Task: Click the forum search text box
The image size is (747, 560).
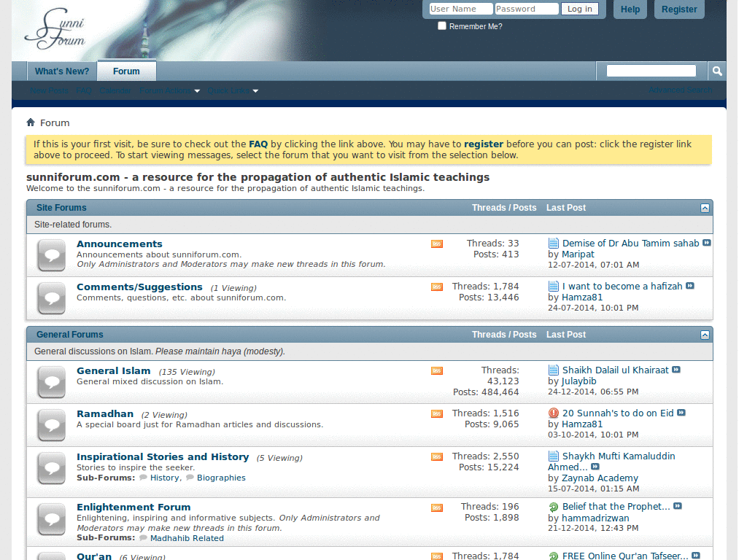Action: pyautogui.click(x=651, y=71)
